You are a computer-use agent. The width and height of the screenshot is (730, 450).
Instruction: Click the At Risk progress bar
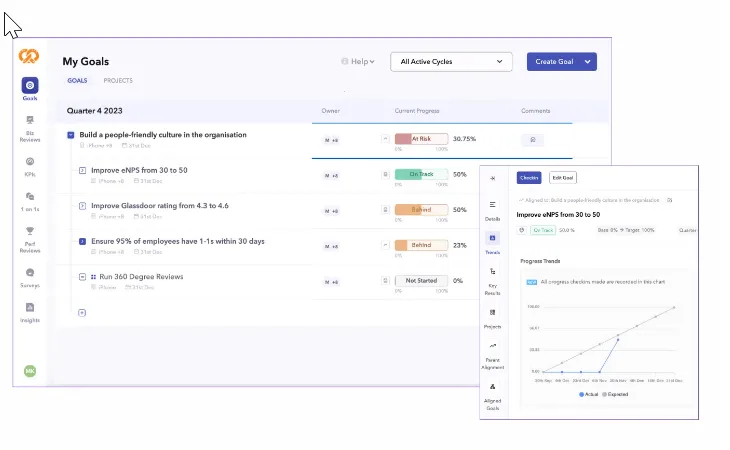421,139
